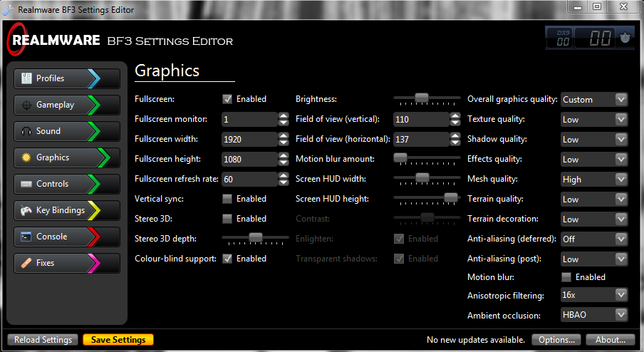Open the Texture quality dropdown
This screenshot has height=352, width=644.
(594, 120)
